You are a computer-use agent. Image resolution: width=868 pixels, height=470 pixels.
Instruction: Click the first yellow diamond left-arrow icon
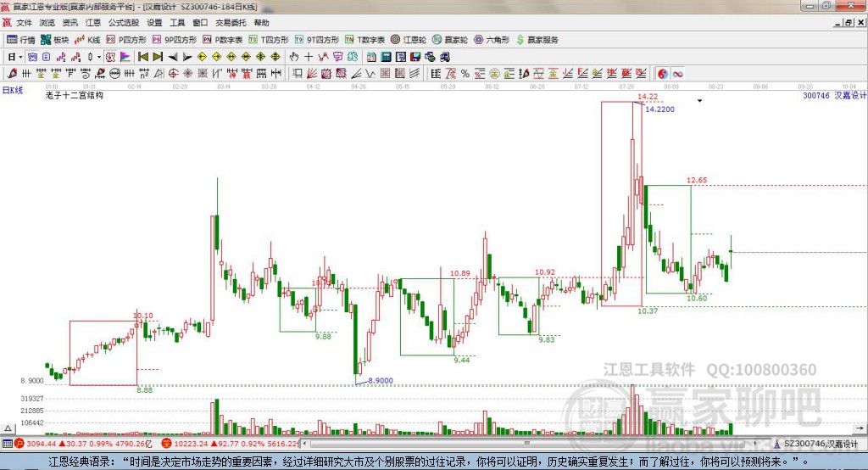(x=202, y=57)
